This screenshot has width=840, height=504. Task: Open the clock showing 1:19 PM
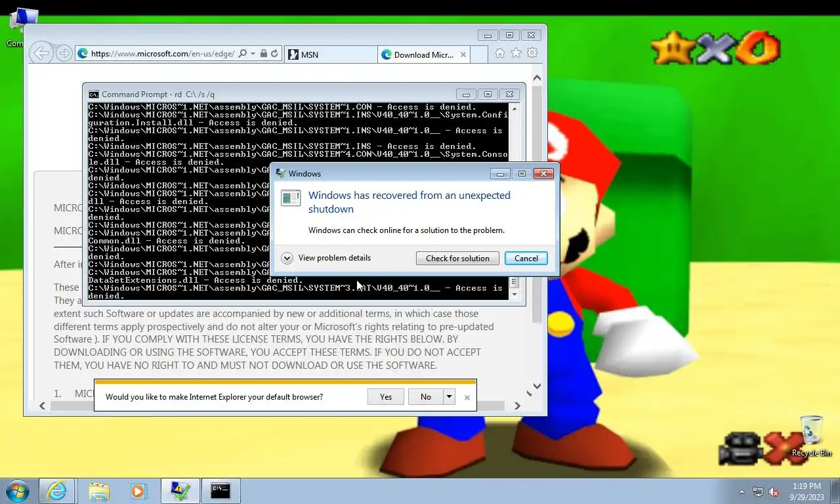tap(807, 491)
